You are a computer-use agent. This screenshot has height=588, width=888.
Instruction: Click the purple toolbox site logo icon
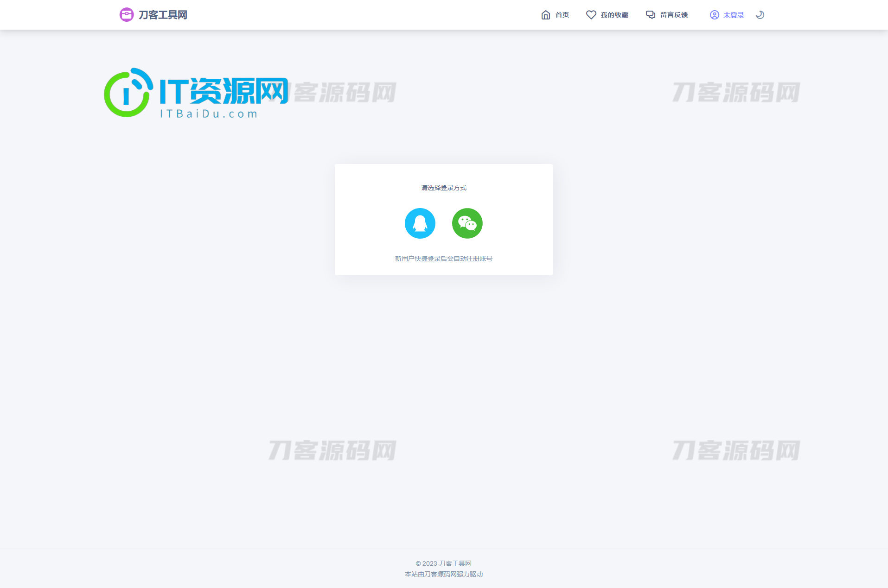pos(126,15)
